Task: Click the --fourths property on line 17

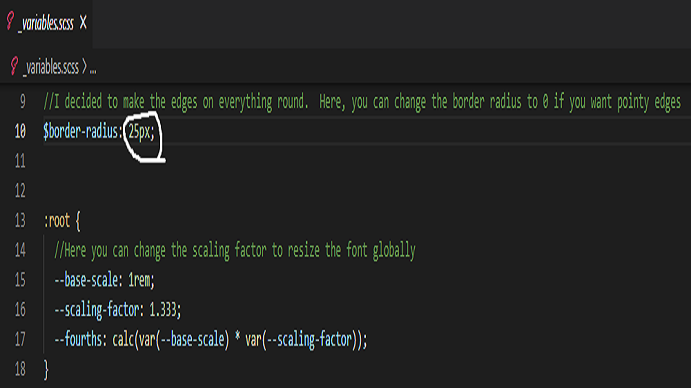Action: (x=78, y=340)
